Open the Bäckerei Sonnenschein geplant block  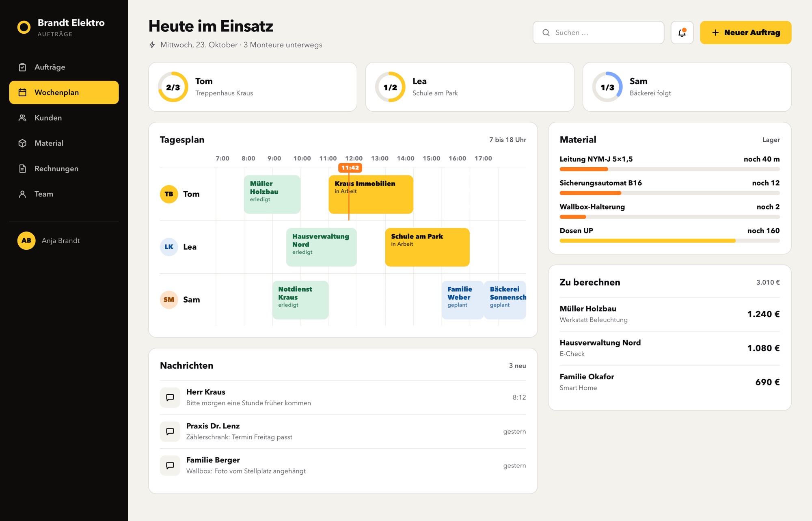coord(505,300)
